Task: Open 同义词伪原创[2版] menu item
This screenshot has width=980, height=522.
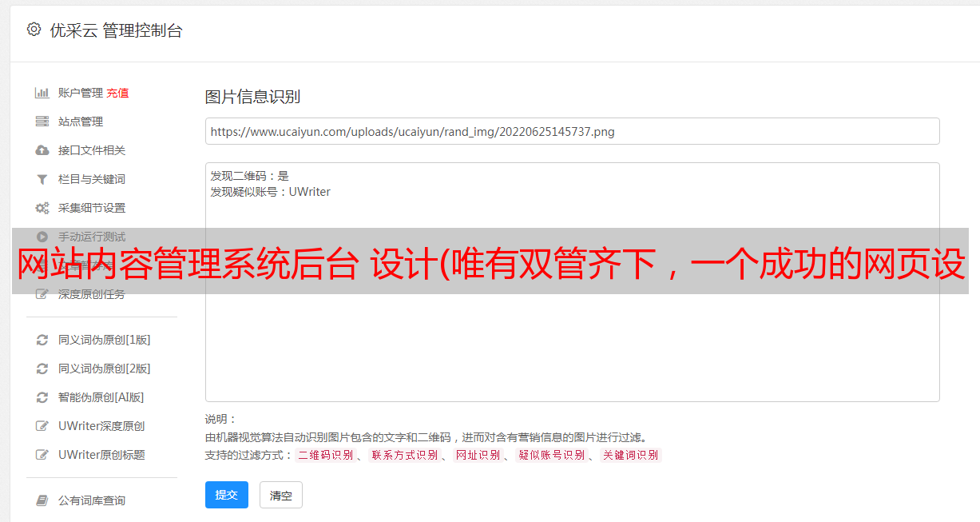Action: point(105,369)
